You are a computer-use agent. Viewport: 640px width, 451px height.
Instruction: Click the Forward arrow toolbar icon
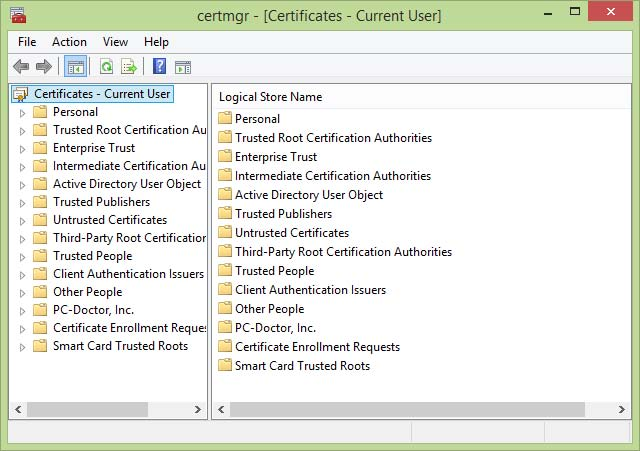(43, 67)
